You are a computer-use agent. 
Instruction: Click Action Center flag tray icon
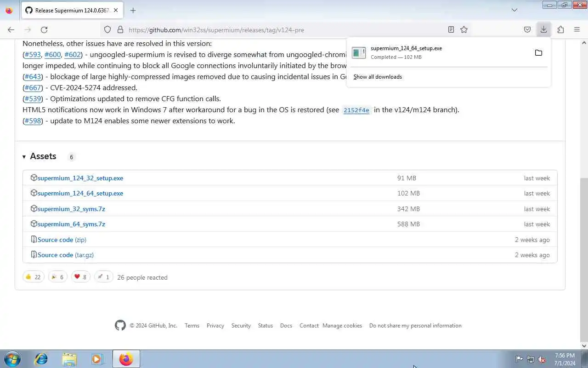(x=519, y=359)
